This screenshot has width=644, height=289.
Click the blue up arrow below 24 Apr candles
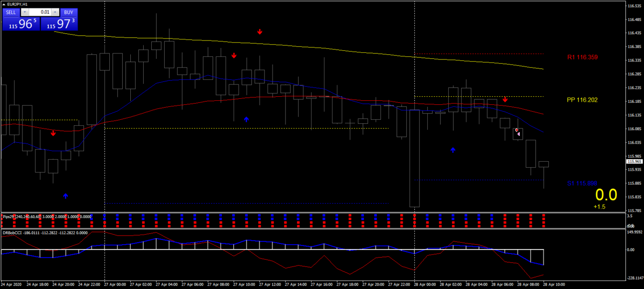pyautogui.click(x=65, y=196)
